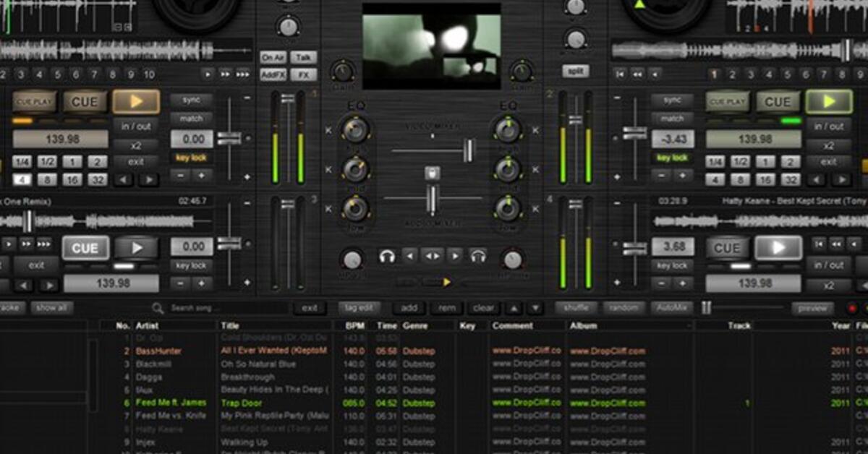Click the audio crossfader slider
Screen dimensions: 868x454
coord(431,197)
